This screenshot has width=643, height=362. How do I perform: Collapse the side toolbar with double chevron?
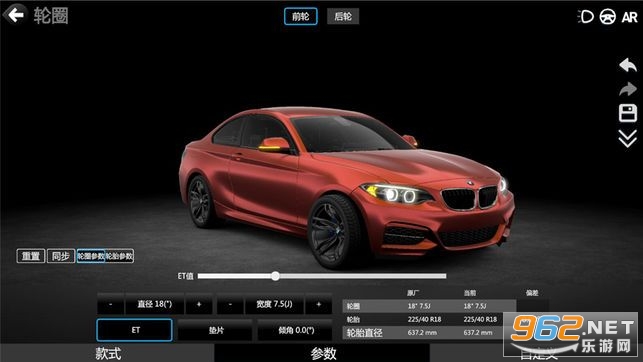(627, 139)
